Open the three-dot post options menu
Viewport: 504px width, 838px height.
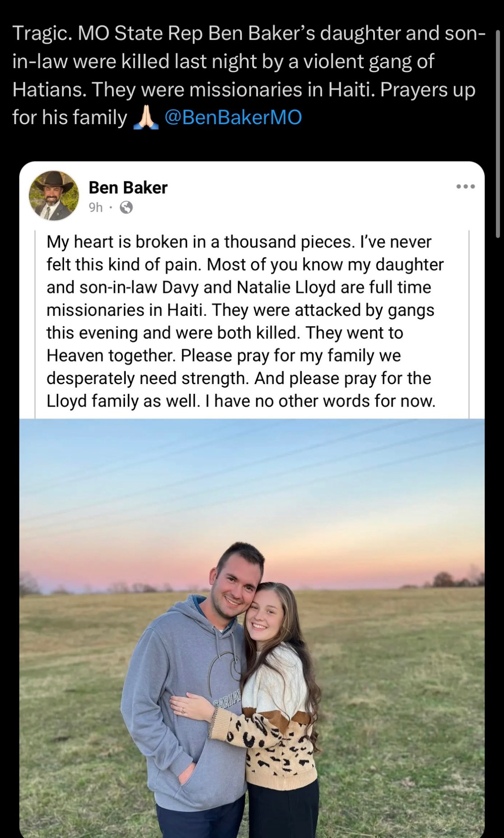[466, 187]
